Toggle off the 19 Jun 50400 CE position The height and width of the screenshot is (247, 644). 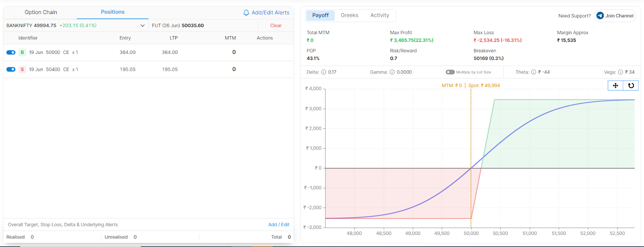11,70
